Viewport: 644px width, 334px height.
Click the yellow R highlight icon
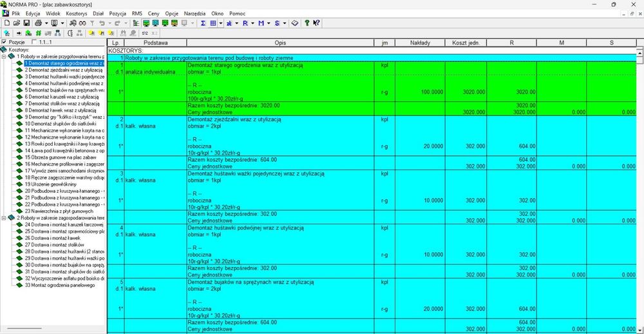(92, 33)
